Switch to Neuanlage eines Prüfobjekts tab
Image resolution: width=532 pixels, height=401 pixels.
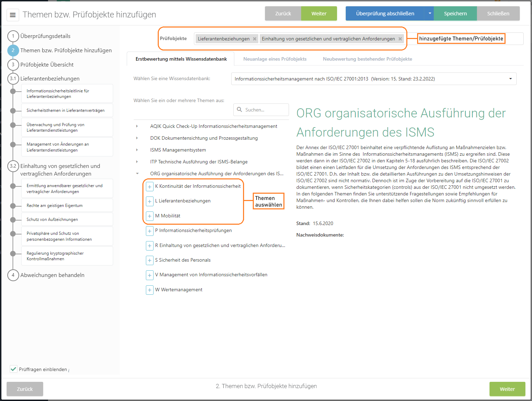(275, 59)
